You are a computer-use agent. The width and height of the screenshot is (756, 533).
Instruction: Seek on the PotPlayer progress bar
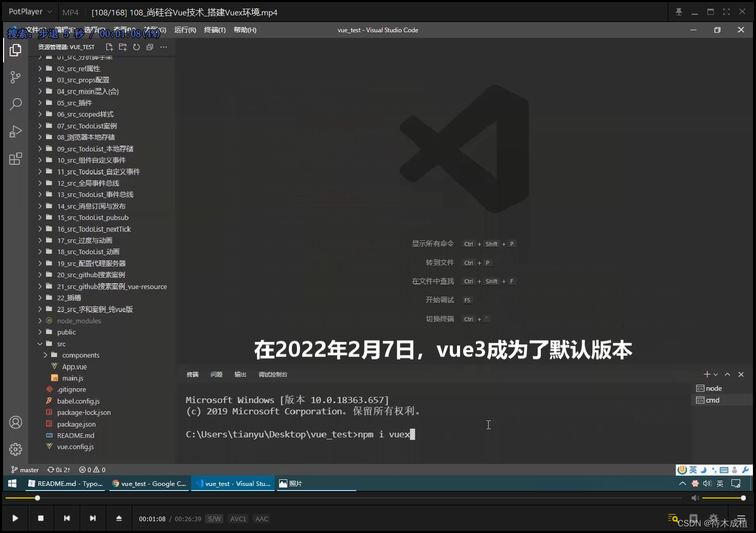[343, 498]
